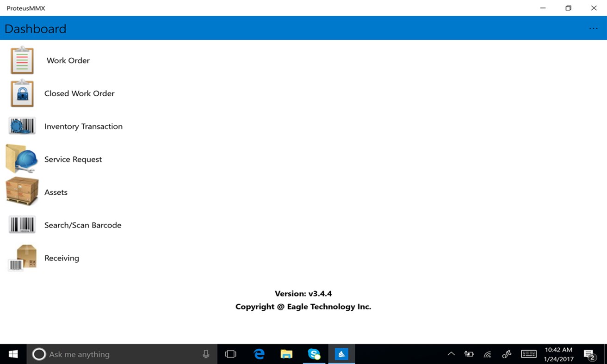607x364 pixels.
Task: Open Skype from the taskbar
Action: coord(314,354)
